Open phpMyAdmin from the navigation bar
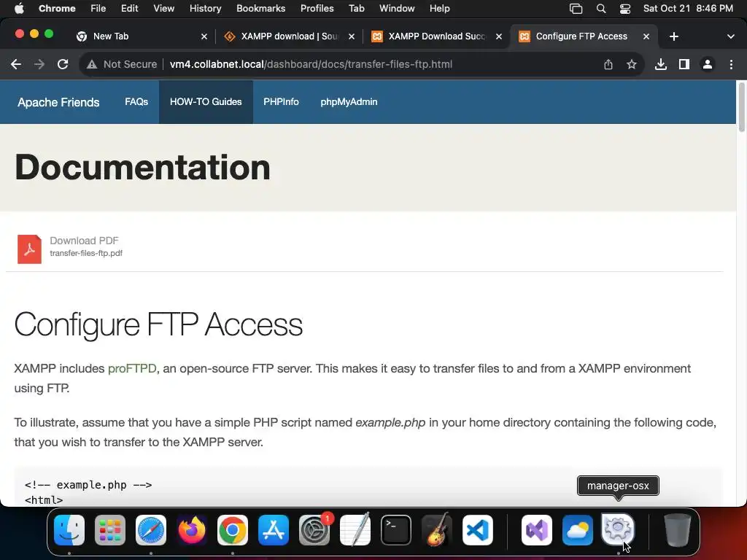The width and height of the screenshot is (747, 560). pyautogui.click(x=349, y=102)
